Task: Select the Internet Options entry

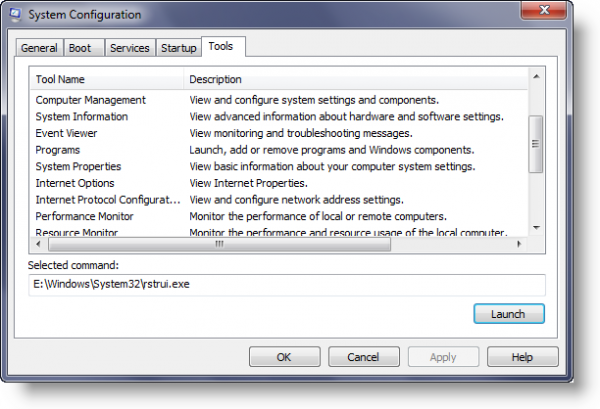Action: click(75, 183)
